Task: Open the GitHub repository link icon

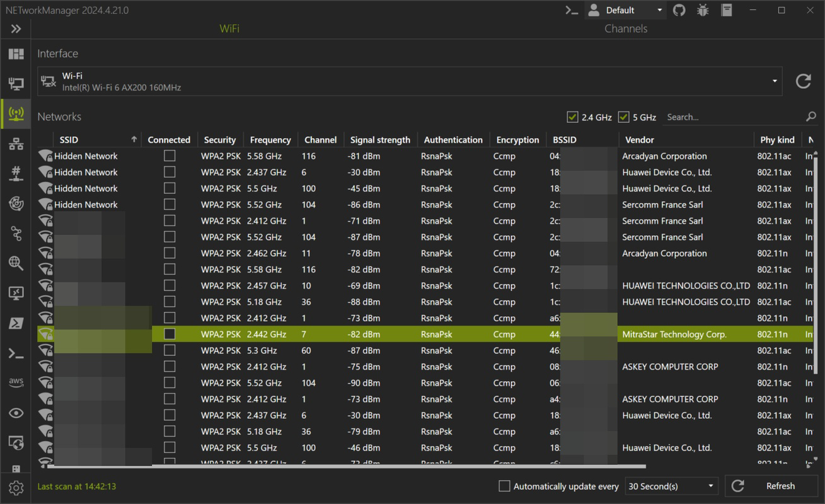Action: 679,10
